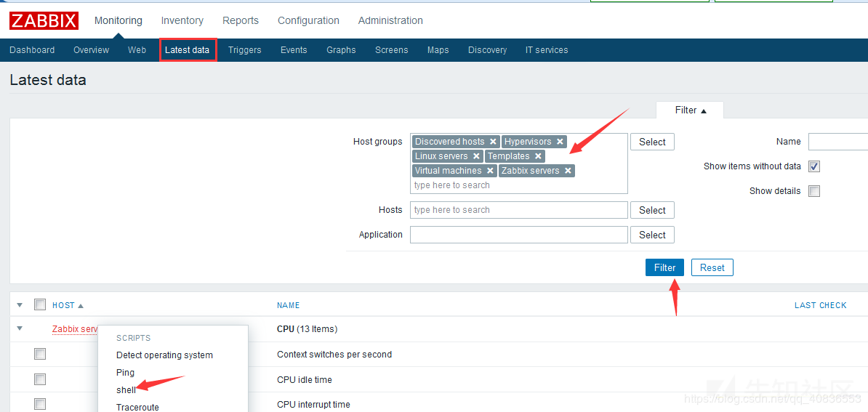Click Select button for Host groups
The height and width of the screenshot is (412, 868).
point(652,142)
